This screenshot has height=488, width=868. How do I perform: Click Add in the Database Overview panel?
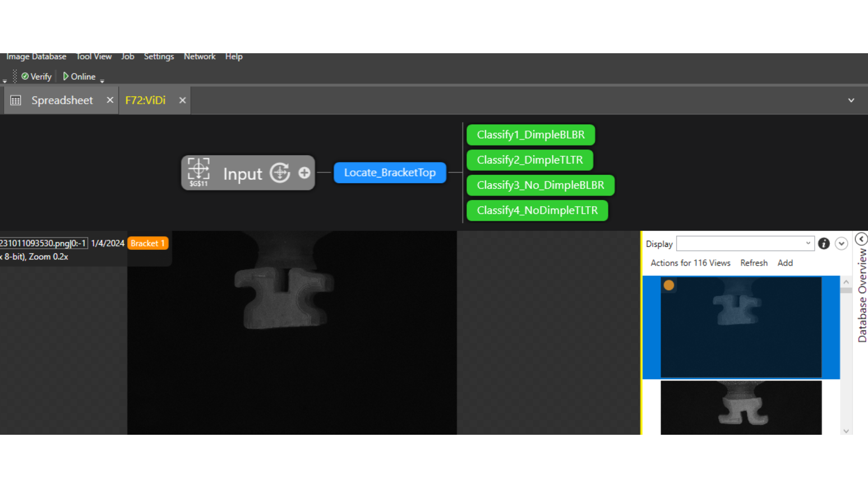click(x=785, y=262)
